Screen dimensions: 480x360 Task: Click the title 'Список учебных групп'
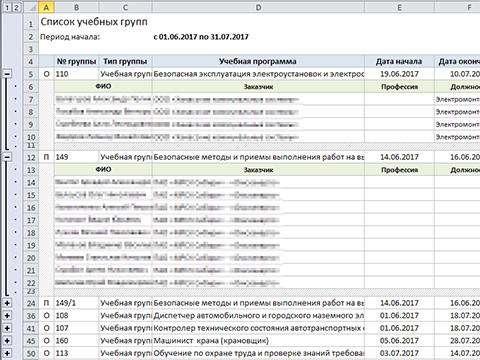tap(94, 22)
